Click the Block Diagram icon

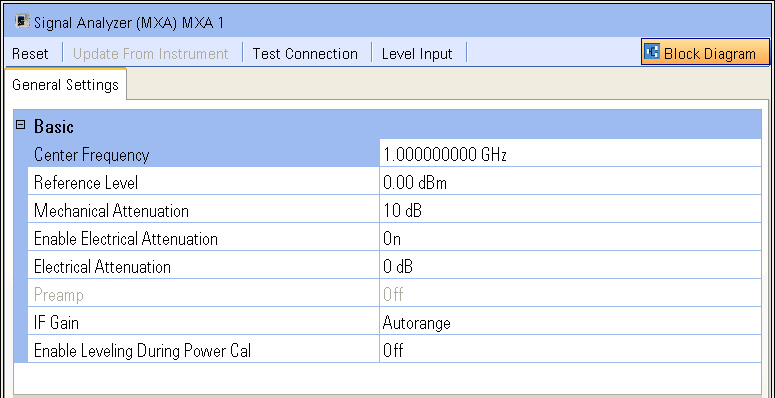click(652, 52)
